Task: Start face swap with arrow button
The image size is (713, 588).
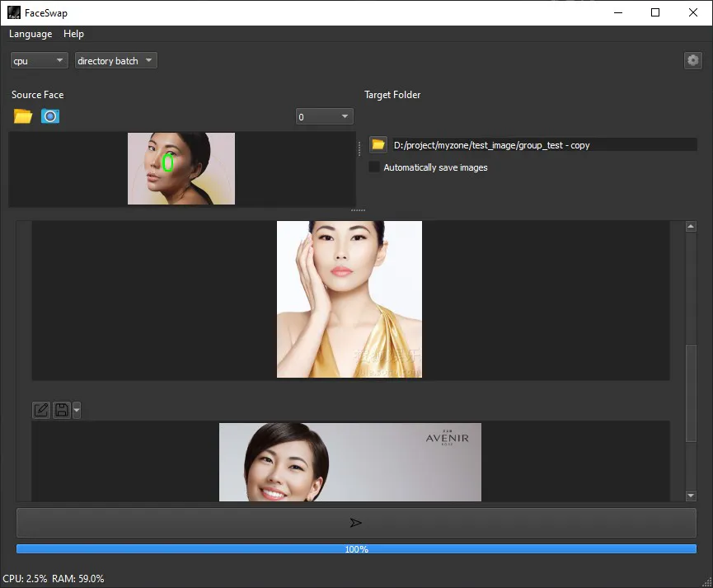Action: (x=356, y=523)
